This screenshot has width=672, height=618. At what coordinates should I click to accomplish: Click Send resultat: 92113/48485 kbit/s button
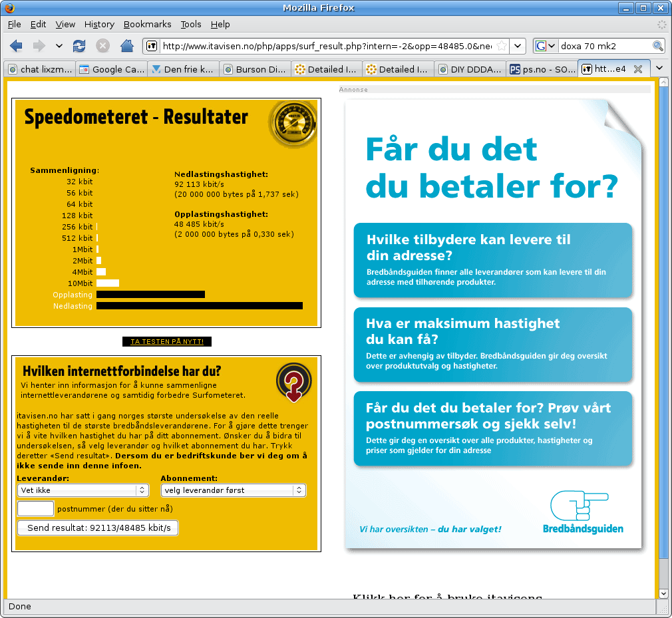point(98,528)
